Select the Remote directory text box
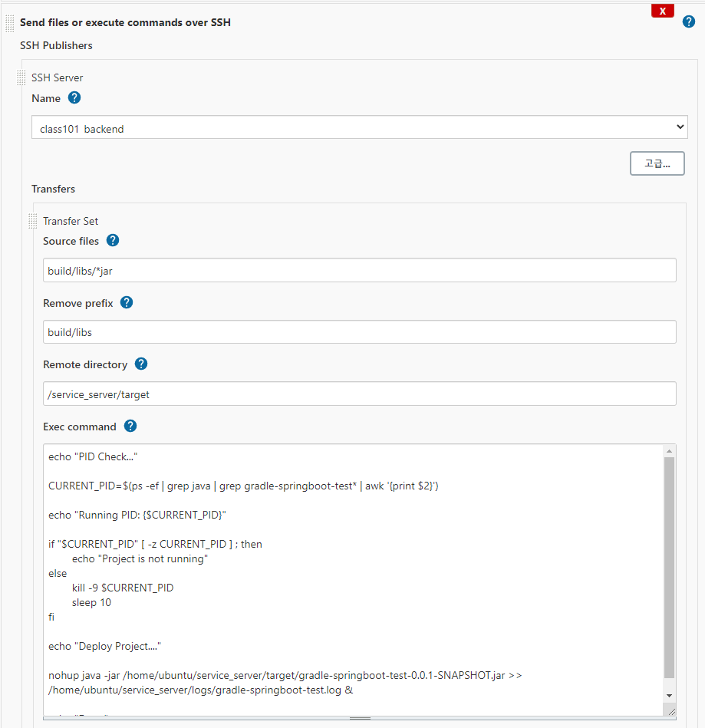The height and width of the screenshot is (728, 705). 360,393
